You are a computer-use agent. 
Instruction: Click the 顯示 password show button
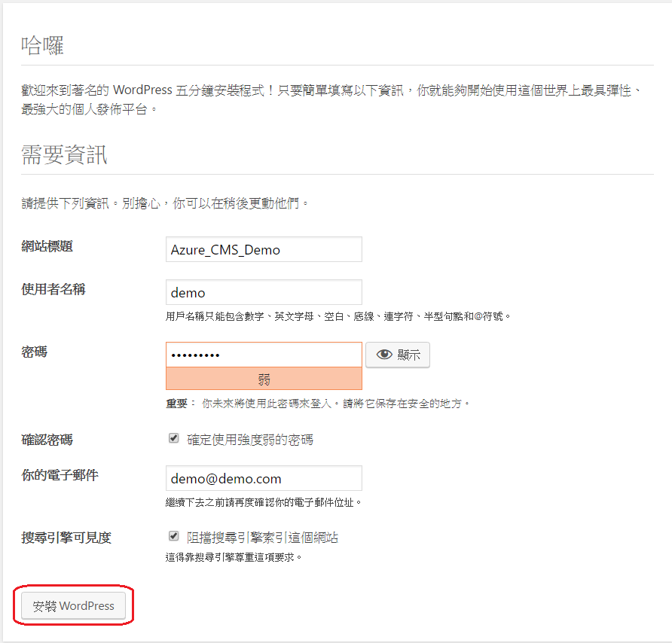point(398,355)
